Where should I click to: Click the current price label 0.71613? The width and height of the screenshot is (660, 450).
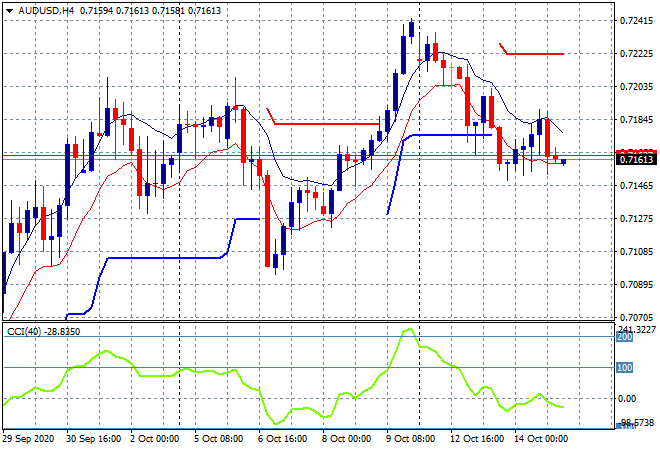636,160
